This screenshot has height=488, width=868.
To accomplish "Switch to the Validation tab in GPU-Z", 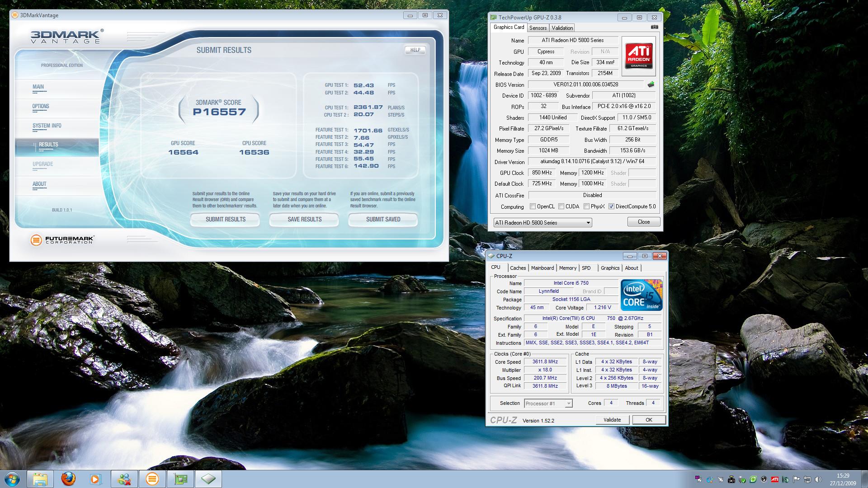I will 562,28.
